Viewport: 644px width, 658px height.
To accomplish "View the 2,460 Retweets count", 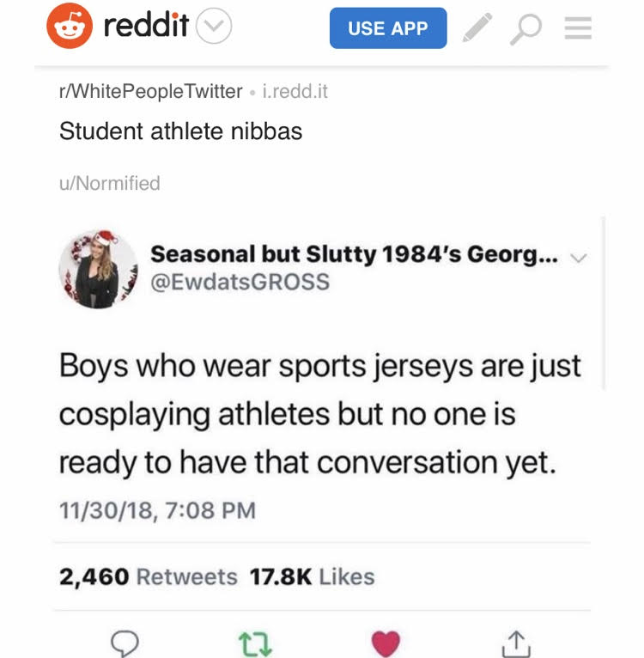I will 148,576.
